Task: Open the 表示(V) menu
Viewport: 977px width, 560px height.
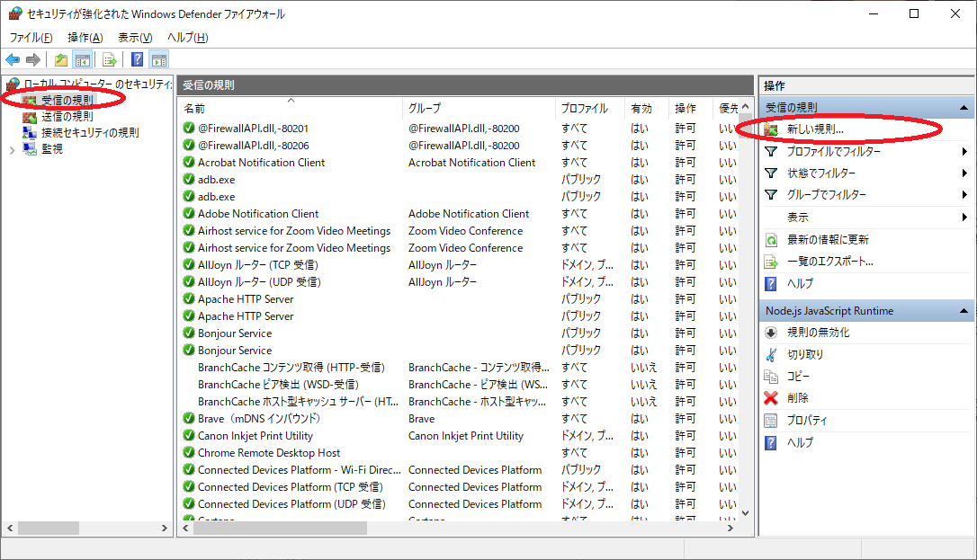Action: click(x=135, y=38)
